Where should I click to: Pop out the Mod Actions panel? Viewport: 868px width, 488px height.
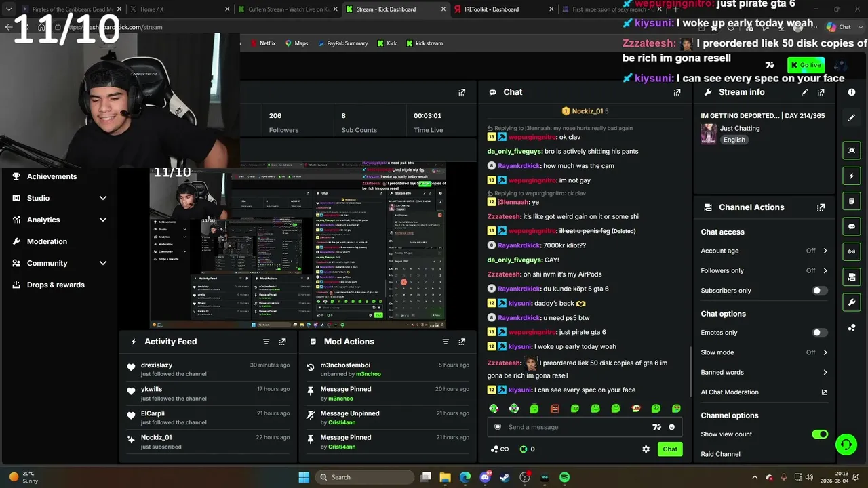[462, 342]
